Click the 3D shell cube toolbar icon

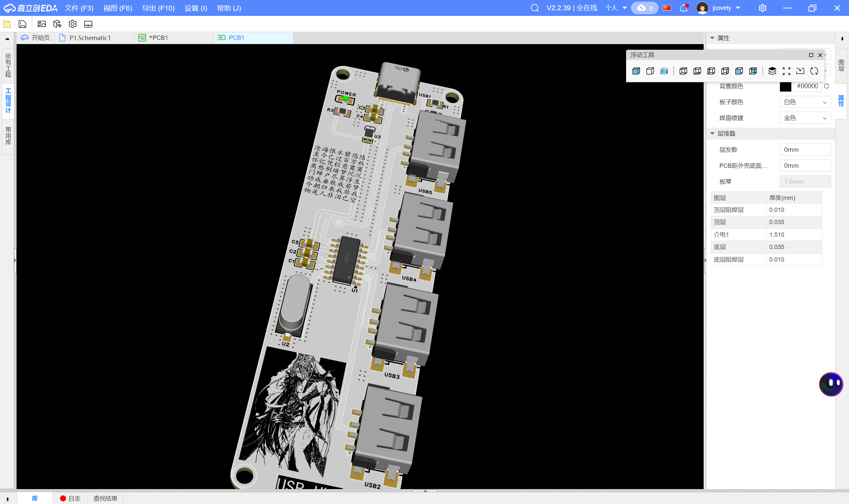pos(57,24)
